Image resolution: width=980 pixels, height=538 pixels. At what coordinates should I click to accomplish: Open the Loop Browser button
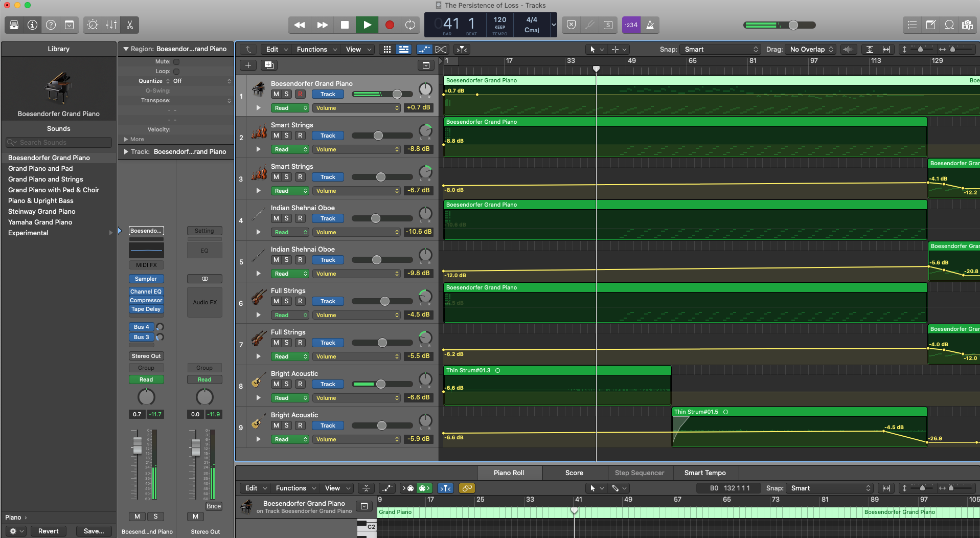(949, 25)
